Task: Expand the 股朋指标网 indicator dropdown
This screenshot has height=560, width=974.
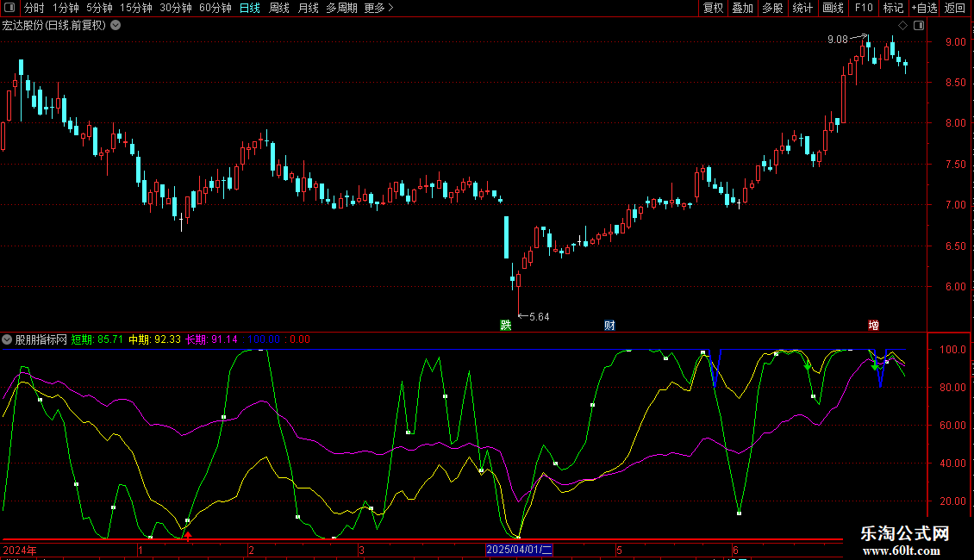Action: click(x=8, y=339)
